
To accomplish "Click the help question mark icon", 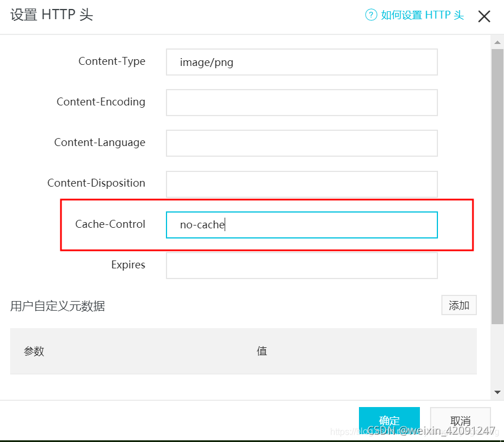I will click(x=371, y=15).
